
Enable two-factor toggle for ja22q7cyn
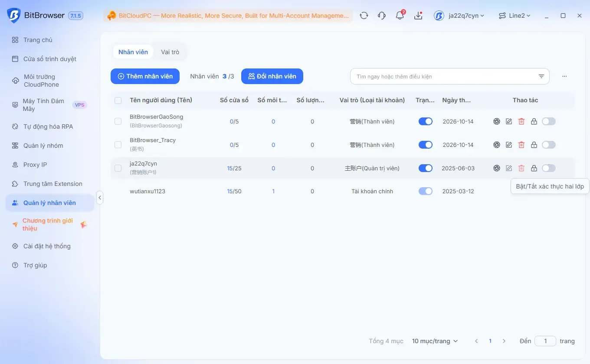(x=549, y=168)
